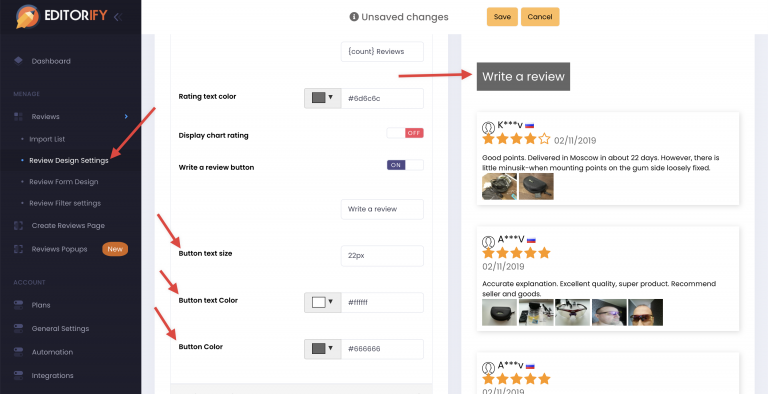768x394 pixels.
Task: Open Reviews Popups menu item
Action: coord(59,249)
